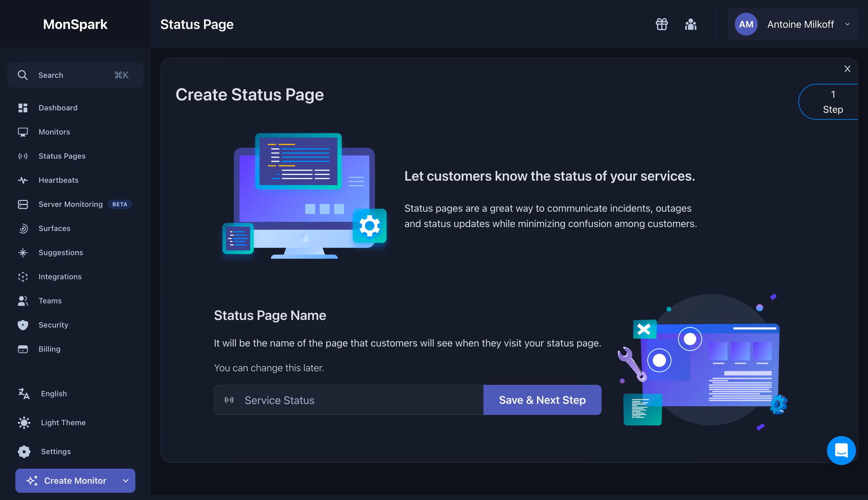Click the Monitors screen icon
This screenshot has width=868, height=500.
point(23,132)
